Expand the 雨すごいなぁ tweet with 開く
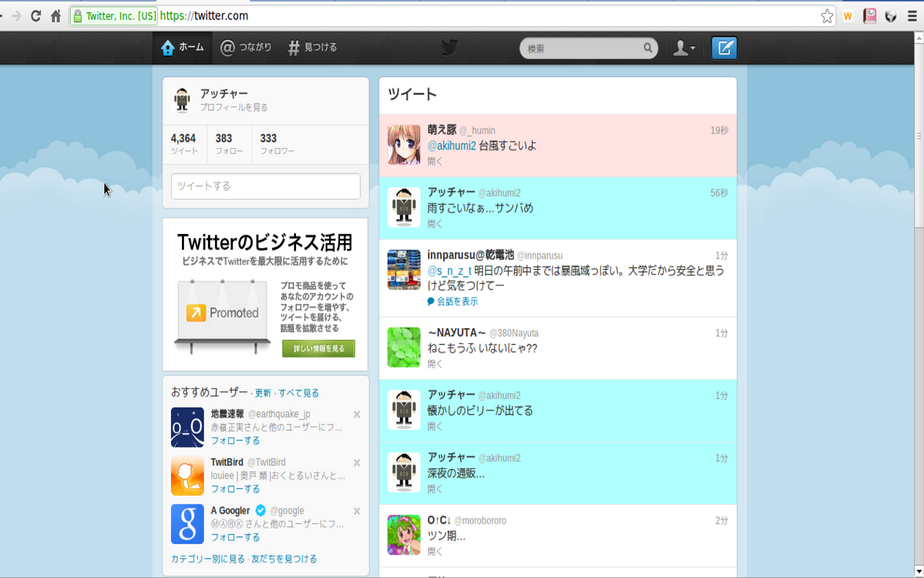 tap(435, 224)
